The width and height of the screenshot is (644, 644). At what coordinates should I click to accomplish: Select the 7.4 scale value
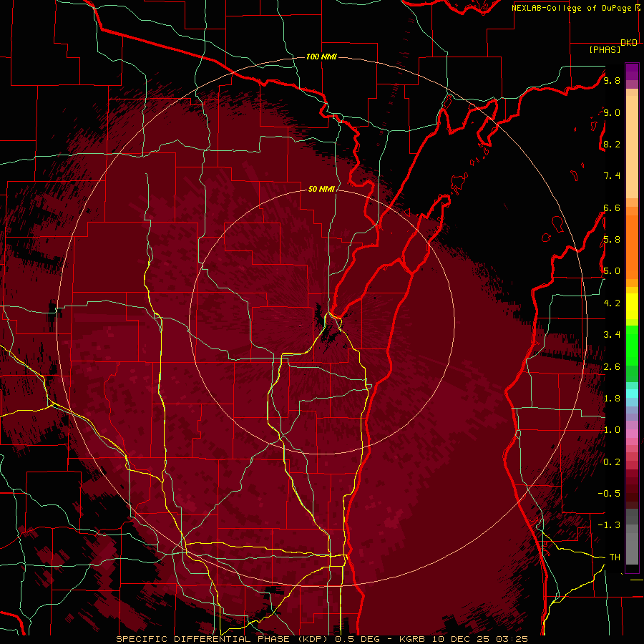(612, 176)
